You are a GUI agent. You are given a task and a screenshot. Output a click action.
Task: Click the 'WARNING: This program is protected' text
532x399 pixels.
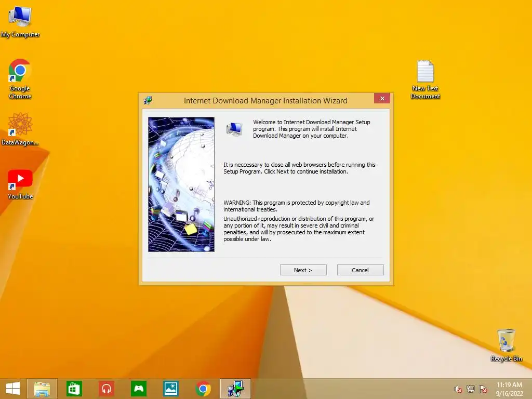[x=297, y=206]
